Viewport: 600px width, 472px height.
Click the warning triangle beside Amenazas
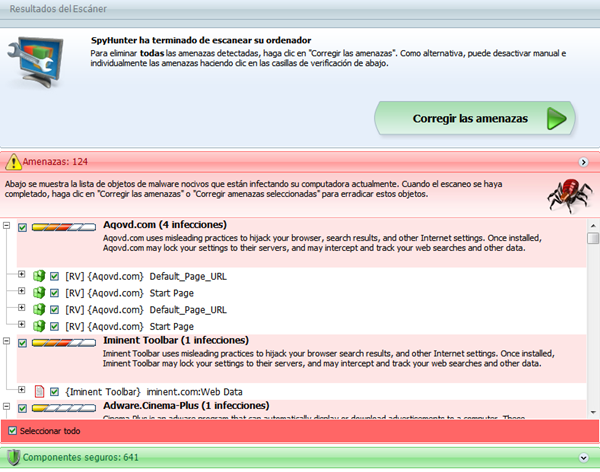pos(13,162)
